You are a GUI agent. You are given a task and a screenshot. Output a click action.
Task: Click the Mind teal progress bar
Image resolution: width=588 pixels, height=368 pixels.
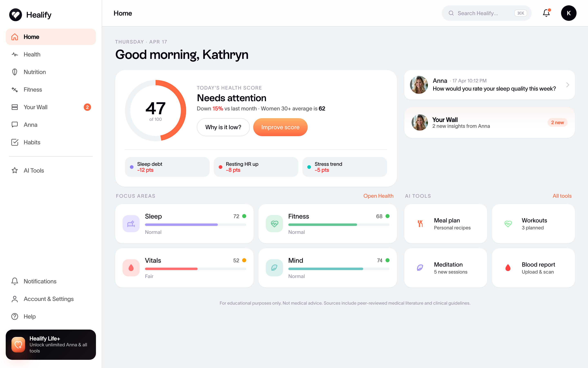coord(339,269)
